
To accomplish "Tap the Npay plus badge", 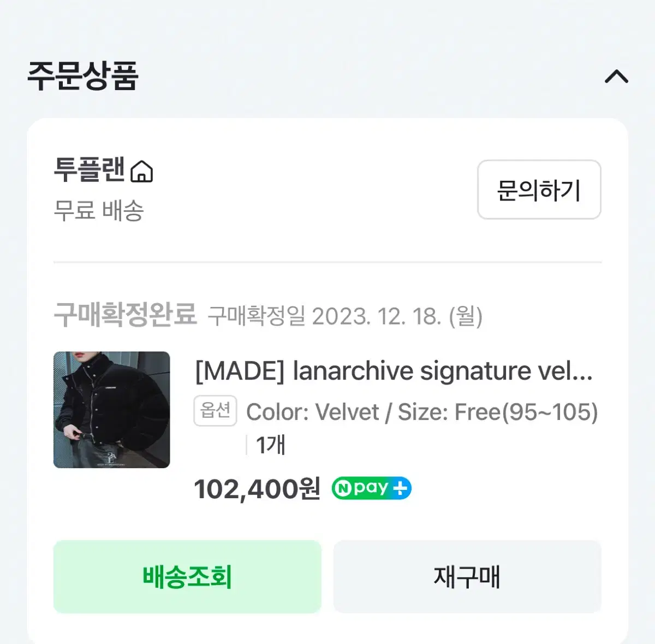I will click(371, 488).
